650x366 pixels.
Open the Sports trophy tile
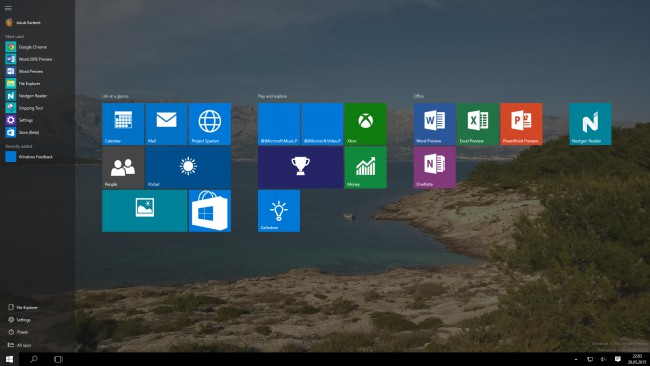pyautogui.click(x=301, y=167)
